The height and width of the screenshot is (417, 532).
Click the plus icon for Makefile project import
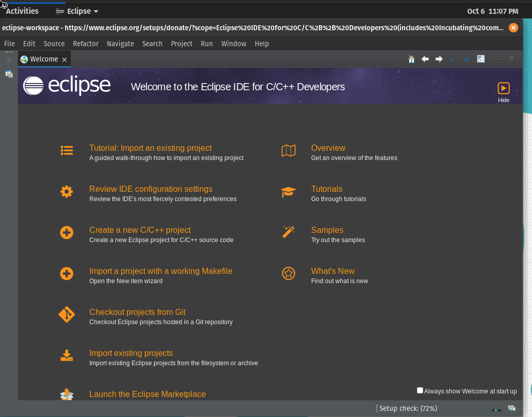67,273
